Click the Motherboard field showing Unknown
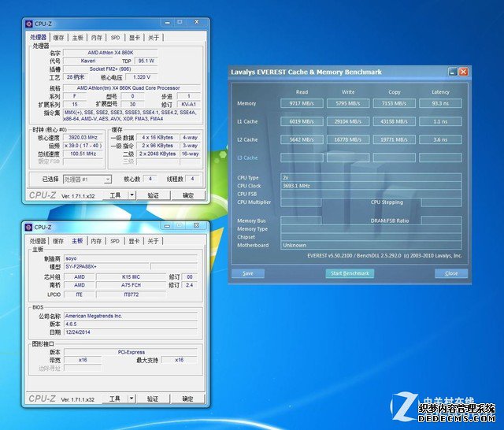This screenshot has width=504, height=430. (371, 245)
